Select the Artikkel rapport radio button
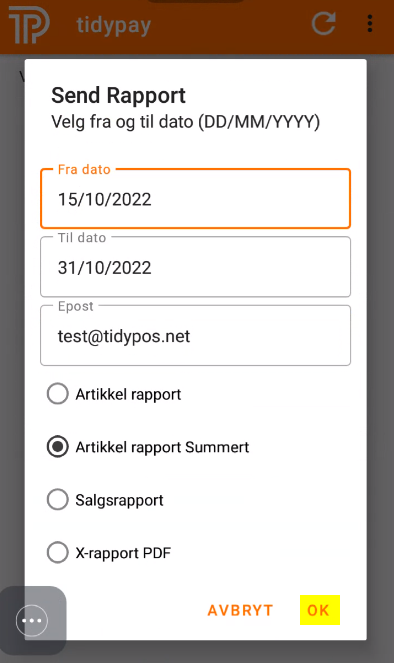This screenshot has width=394, height=663. 57,394
